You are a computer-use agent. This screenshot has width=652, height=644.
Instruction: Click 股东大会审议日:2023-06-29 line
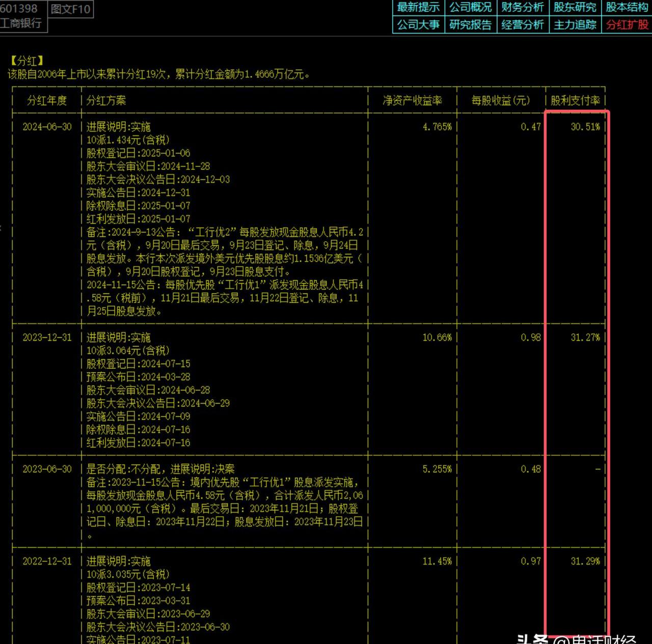[x=148, y=614]
